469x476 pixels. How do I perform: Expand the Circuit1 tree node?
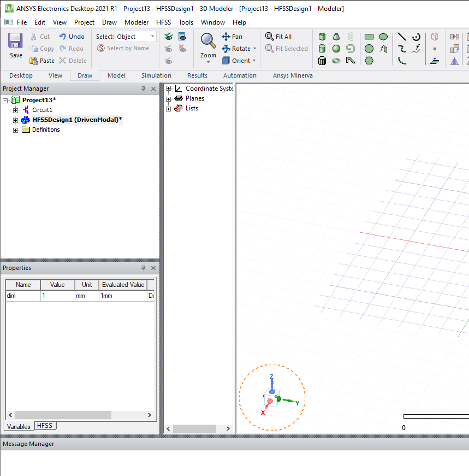tap(15, 110)
